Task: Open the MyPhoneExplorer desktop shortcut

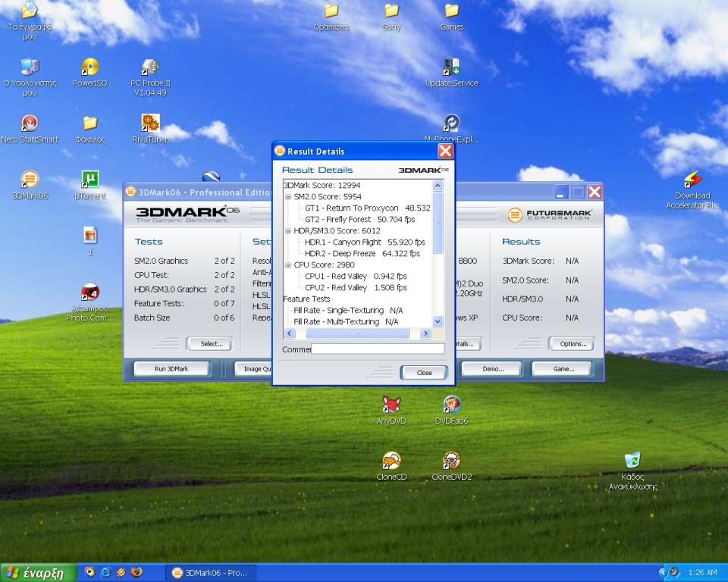Action: tap(451, 129)
